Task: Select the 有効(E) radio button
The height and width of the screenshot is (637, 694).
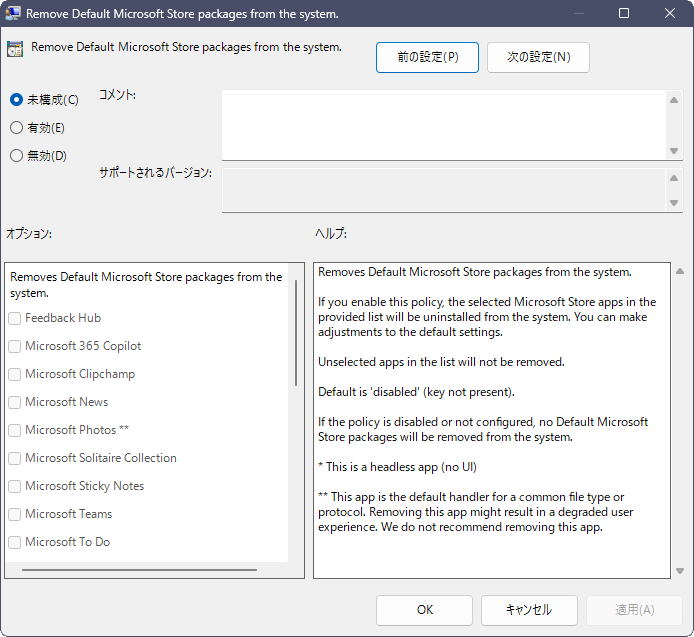Action: click(x=37, y=128)
